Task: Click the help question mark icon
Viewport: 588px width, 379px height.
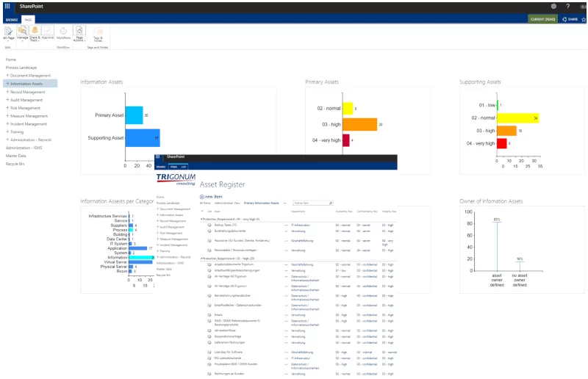Action: (x=567, y=6)
